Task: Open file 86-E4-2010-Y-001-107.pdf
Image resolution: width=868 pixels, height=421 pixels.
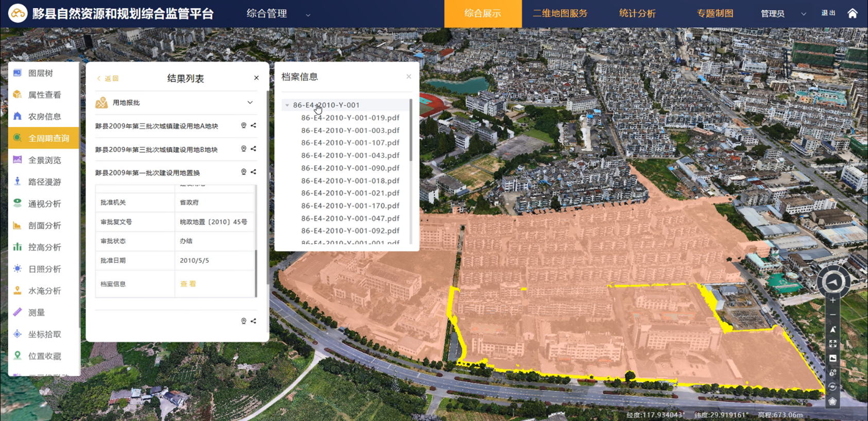Action: coord(350,143)
